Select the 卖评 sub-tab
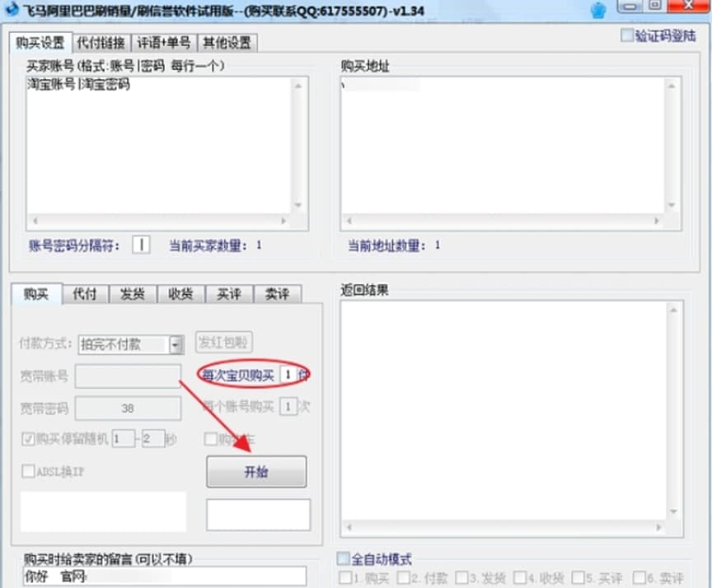 coord(278,294)
